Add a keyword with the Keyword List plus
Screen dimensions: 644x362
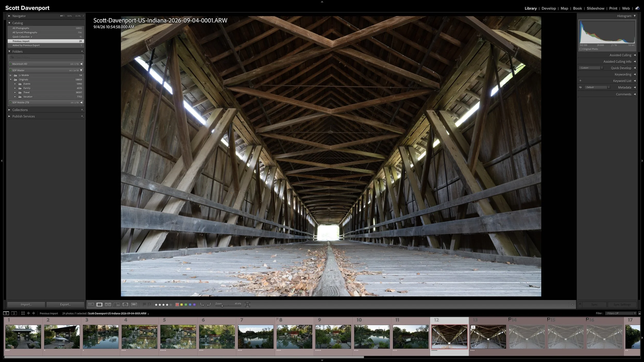(580, 81)
